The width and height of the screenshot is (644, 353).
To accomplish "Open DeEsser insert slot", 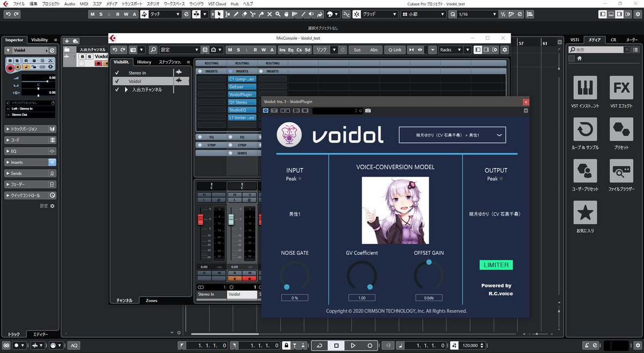I will pyautogui.click(x=242, y=86).
